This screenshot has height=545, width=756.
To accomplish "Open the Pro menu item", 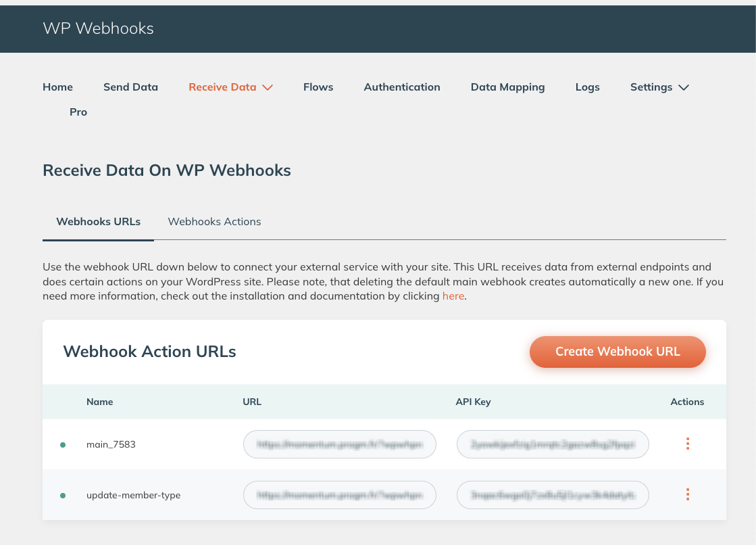I will tap(78, 112).
